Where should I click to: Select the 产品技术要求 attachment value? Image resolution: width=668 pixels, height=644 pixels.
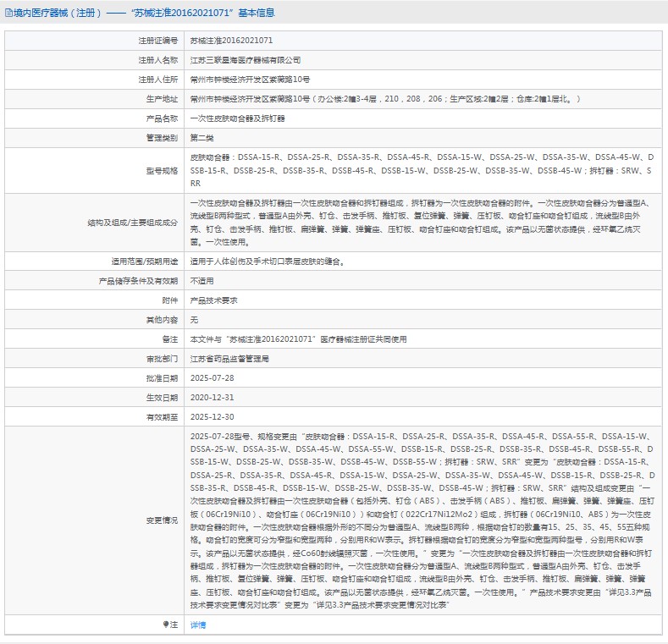tap(214, 300)
